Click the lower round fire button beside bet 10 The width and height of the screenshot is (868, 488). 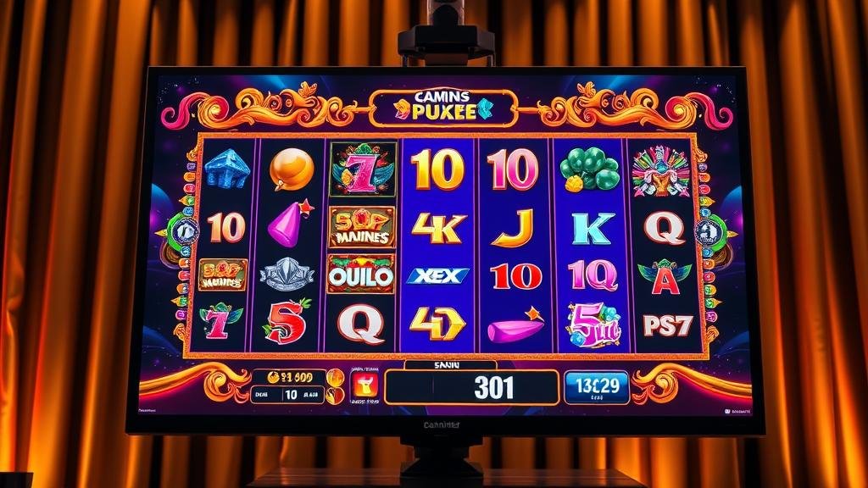point(334,396)
